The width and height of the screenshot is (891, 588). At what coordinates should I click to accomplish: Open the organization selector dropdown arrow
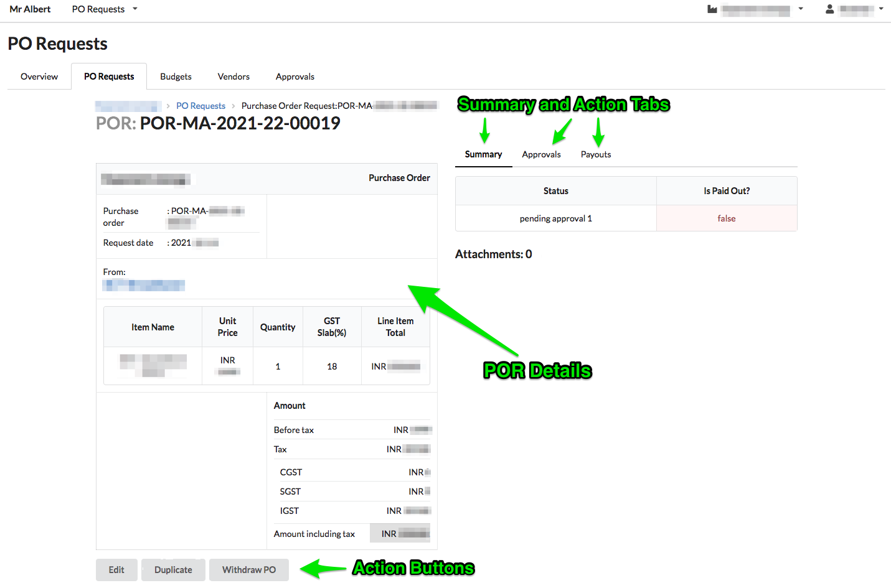[801, 9]
